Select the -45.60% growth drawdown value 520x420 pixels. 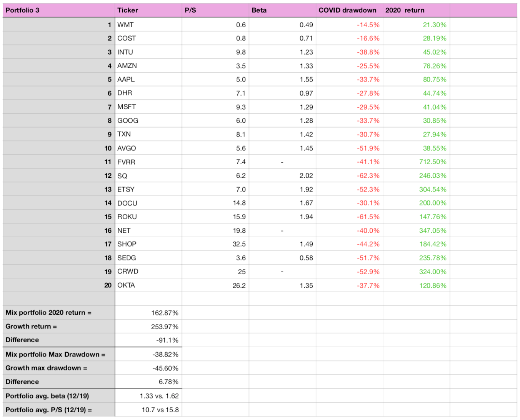[148, 368]
